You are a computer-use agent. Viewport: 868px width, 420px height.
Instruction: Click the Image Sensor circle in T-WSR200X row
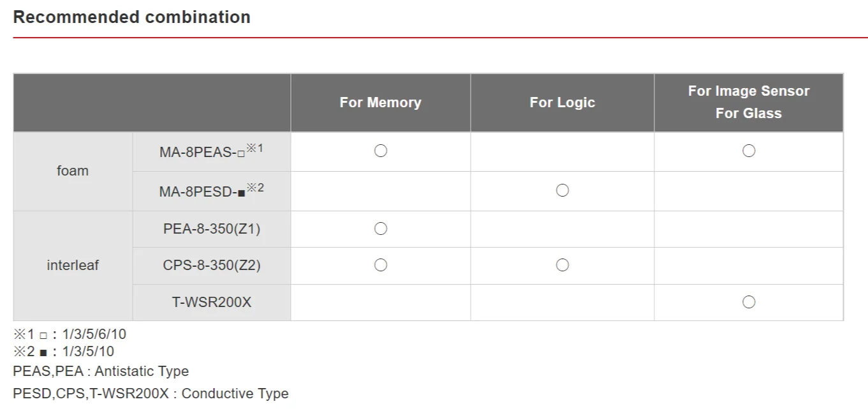tap(749, 302)
